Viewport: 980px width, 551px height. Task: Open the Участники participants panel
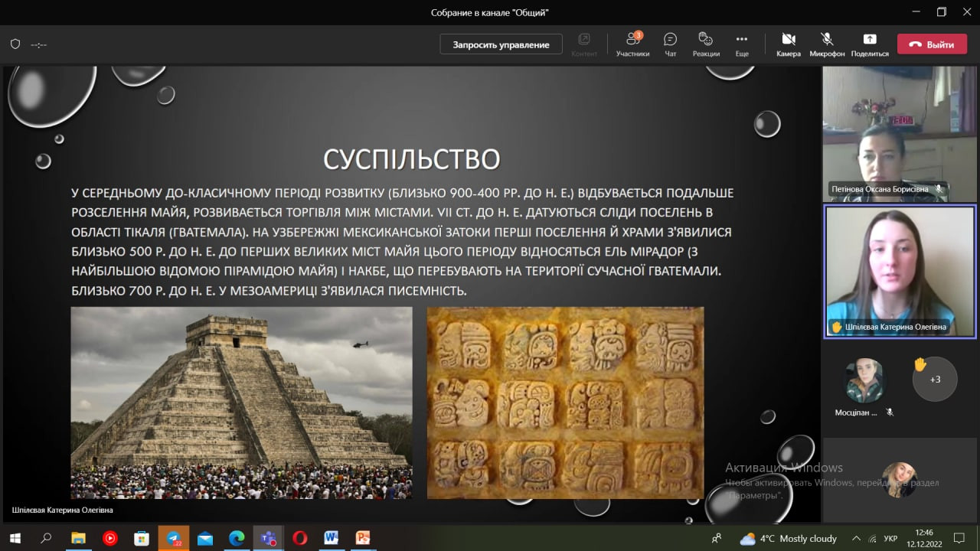coord(632,44)
